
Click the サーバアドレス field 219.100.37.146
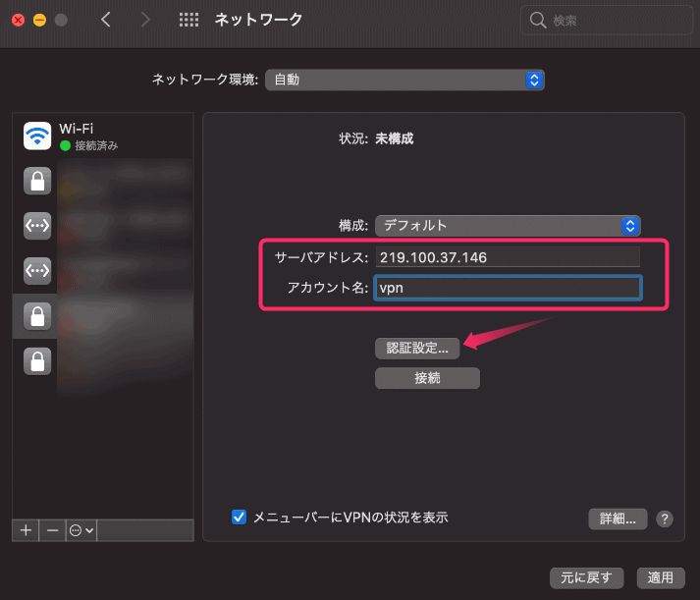(508, 257)
